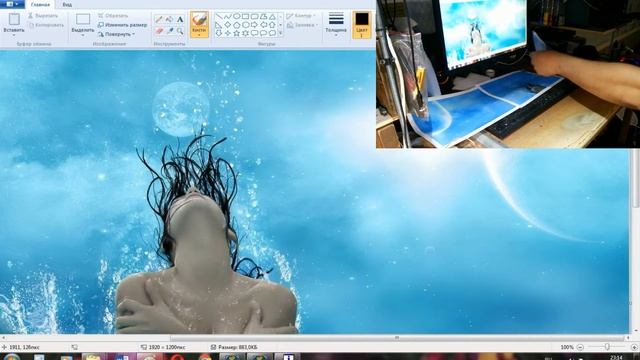640x360 pixels.
Task: Choose the Polygon shape
Action: point(263,17)
